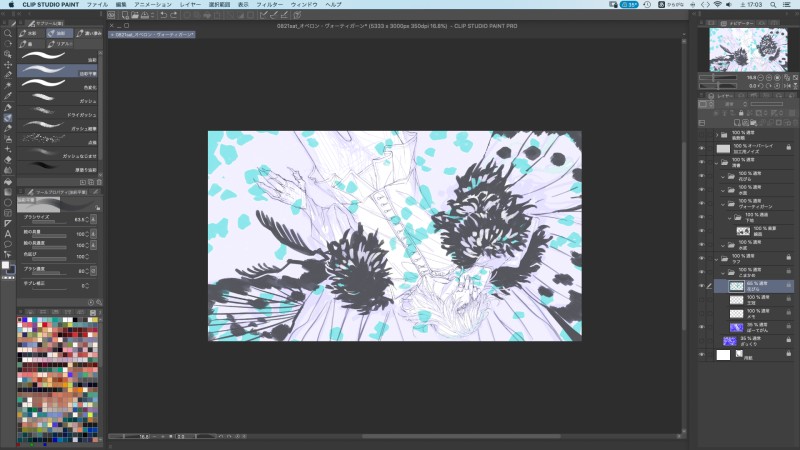The height and width of the screenshot is (450, 800).
Task: Open the ウィンドウ menu
Action: pyautogui.click(x=304, y=5)
